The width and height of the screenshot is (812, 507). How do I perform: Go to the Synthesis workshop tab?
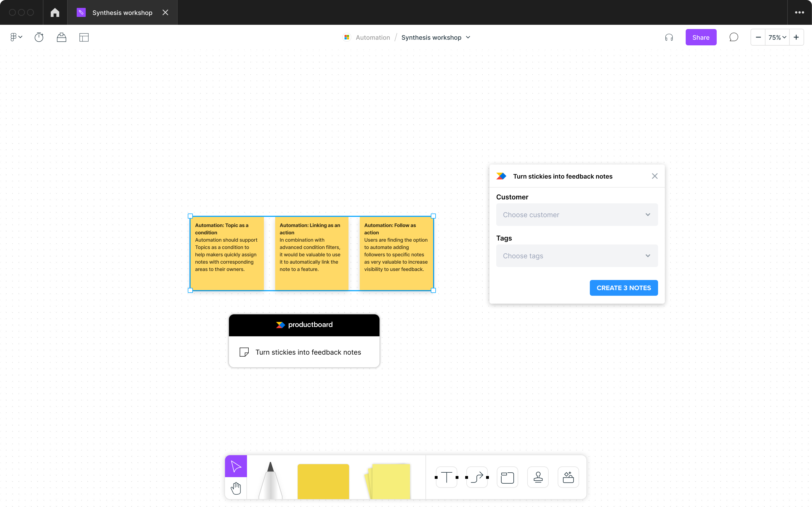[122, 12]
